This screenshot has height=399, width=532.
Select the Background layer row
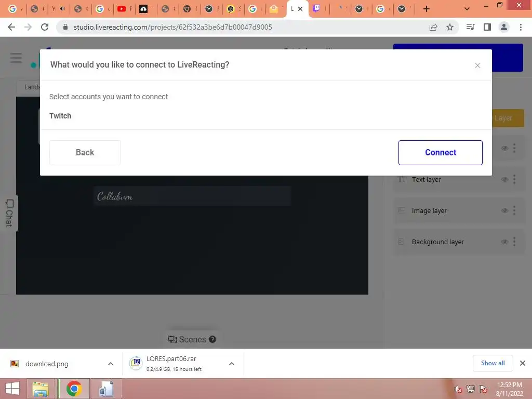pos(459,242)
